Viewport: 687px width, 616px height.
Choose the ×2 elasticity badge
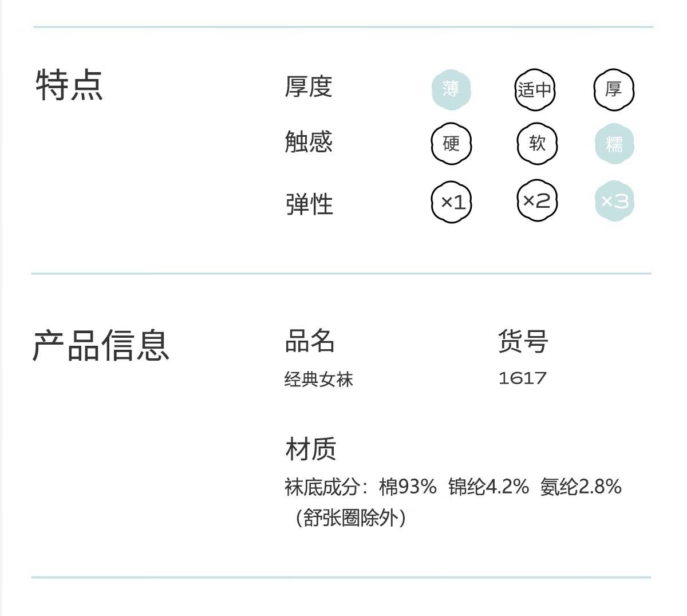point(537,200)
